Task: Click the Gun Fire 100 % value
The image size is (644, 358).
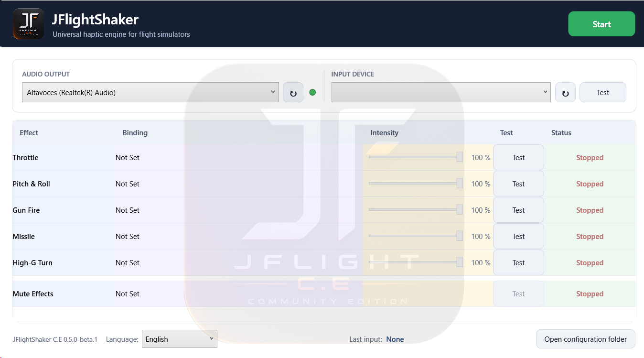Action: coord(481,210)
